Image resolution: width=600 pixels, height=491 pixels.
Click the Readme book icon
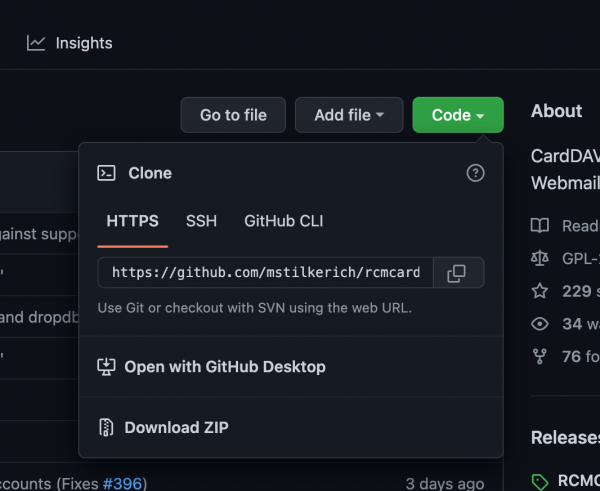[540, 226]
